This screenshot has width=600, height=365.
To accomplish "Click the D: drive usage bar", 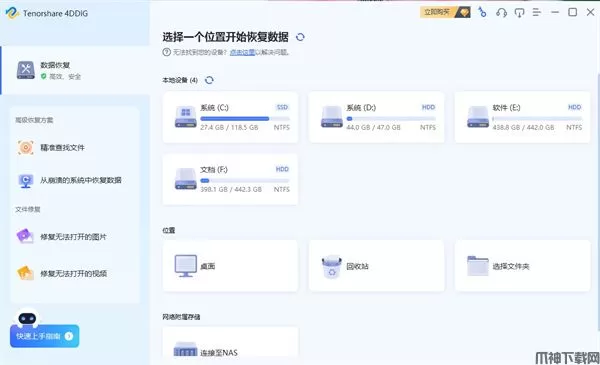I will coord(391,119).
